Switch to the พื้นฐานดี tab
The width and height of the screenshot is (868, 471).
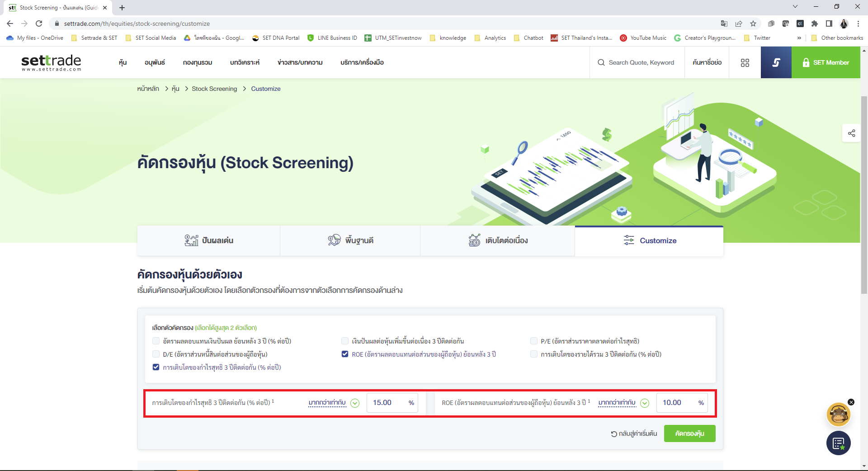[350, 240]
